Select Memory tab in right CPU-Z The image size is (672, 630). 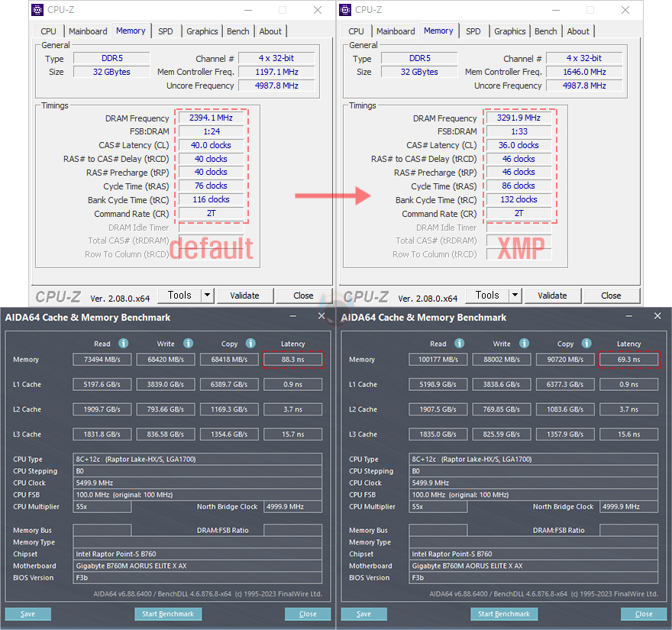click(438, 31)
